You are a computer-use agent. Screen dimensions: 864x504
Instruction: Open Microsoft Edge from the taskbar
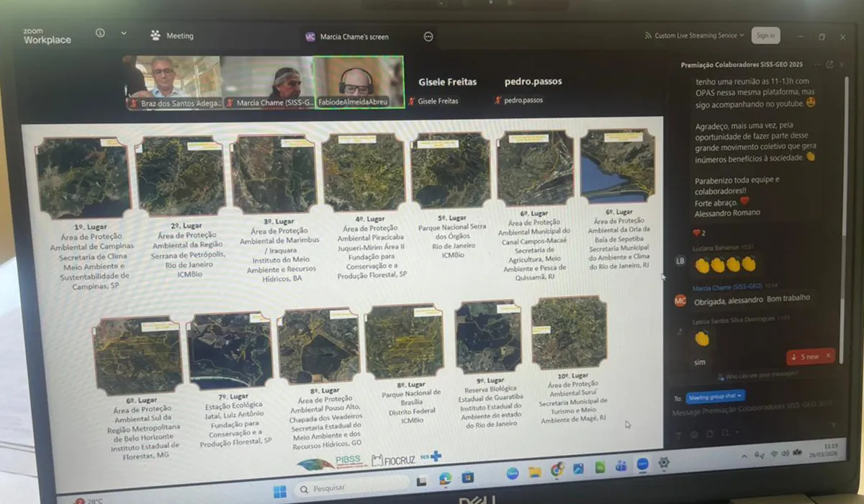click(x=445, y=478)
